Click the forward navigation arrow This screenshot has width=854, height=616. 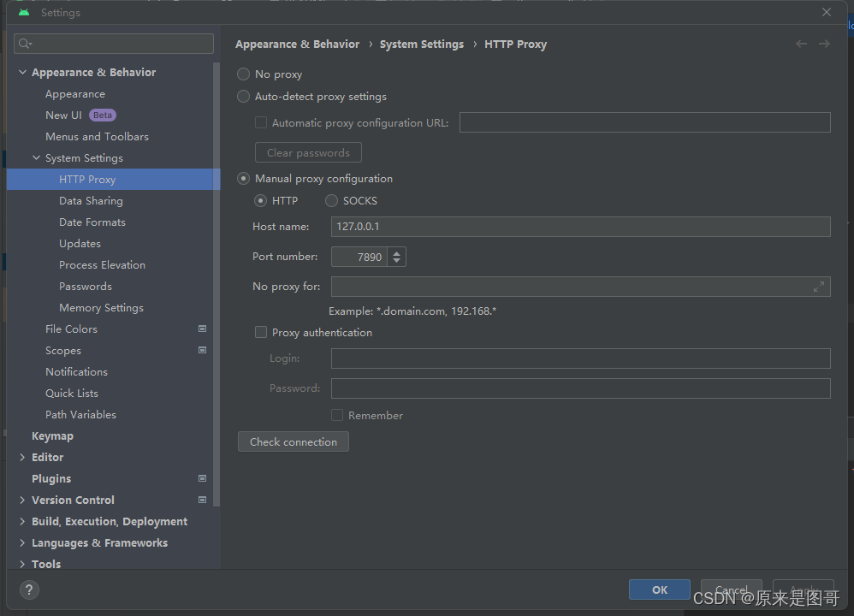[x=823, y=44]
